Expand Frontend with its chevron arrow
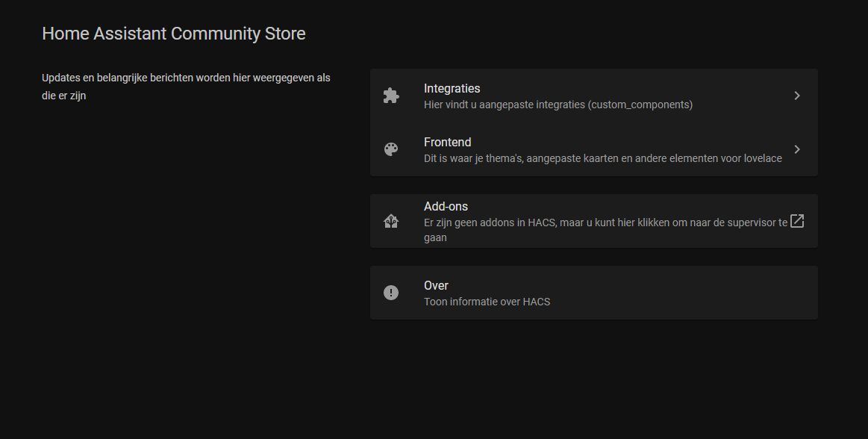Screen dimensions: 868x439 click(x=797, y=149)
